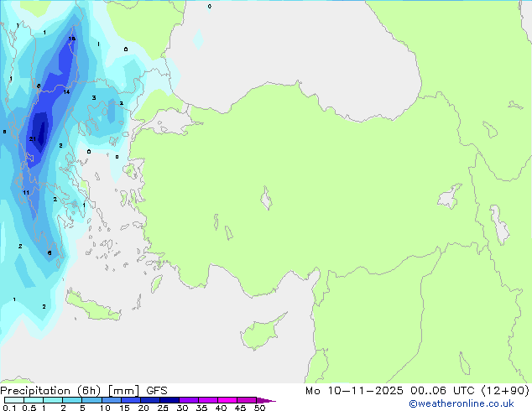Click the '[mm]' unit label
This screenshot has height=411, width=532.
point(123,391)
